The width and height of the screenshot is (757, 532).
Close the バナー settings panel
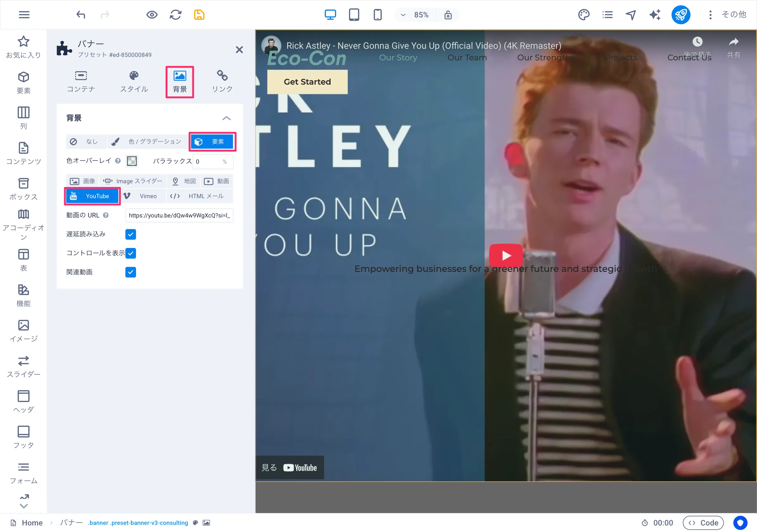239,50
